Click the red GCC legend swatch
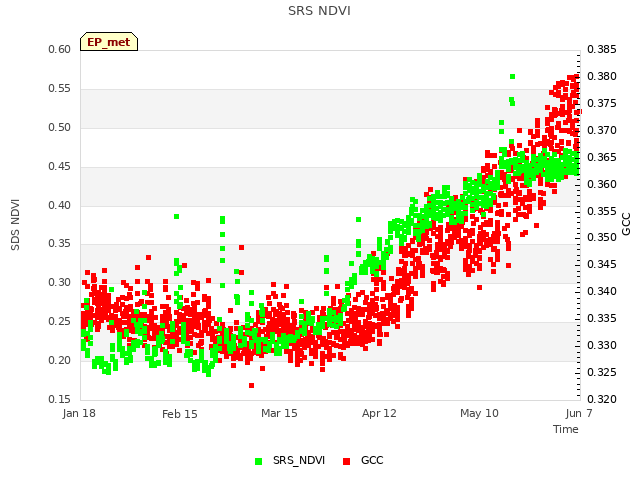 tap(347, 461)
